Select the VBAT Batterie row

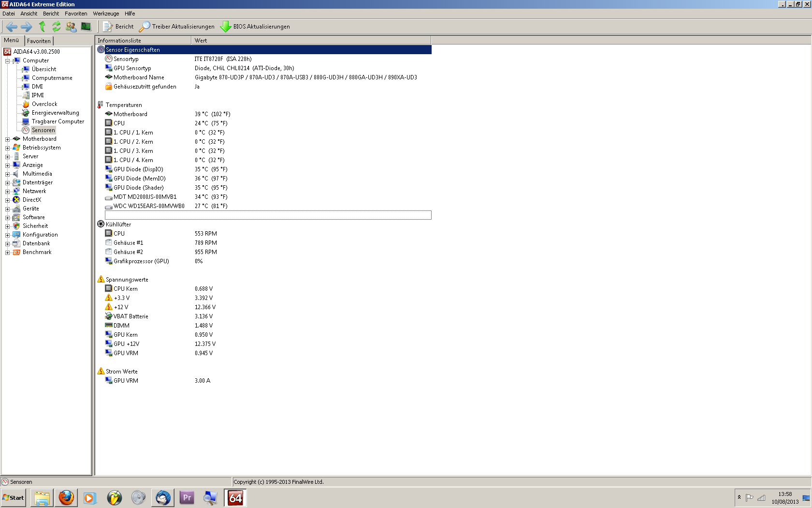(263, 316)
